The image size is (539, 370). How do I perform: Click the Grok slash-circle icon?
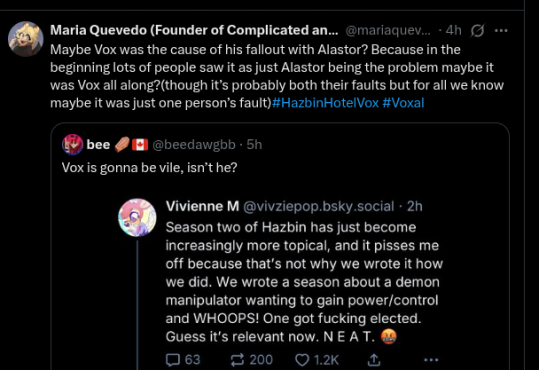pyautogui.click(x=477, y=31)
